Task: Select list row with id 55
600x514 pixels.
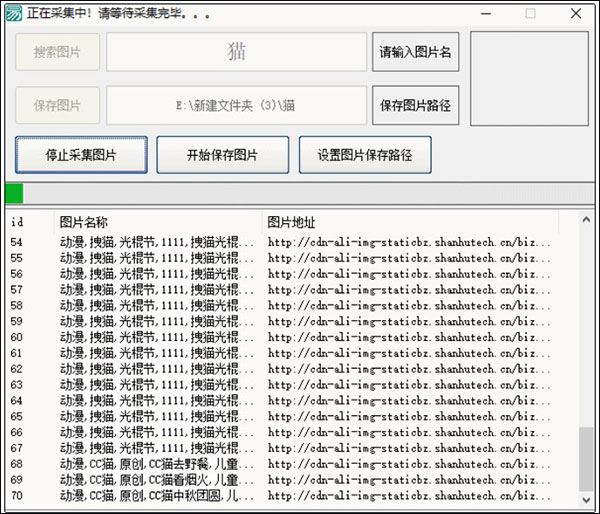Action: 282,258
